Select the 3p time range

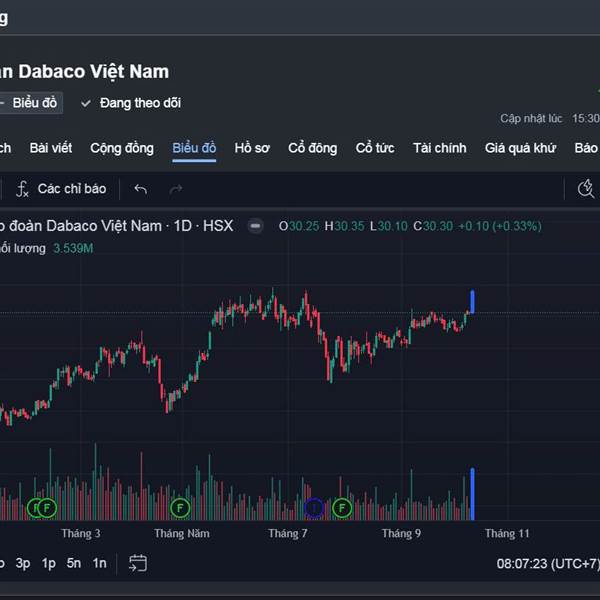pyautogui.click(x=23, y=563)
